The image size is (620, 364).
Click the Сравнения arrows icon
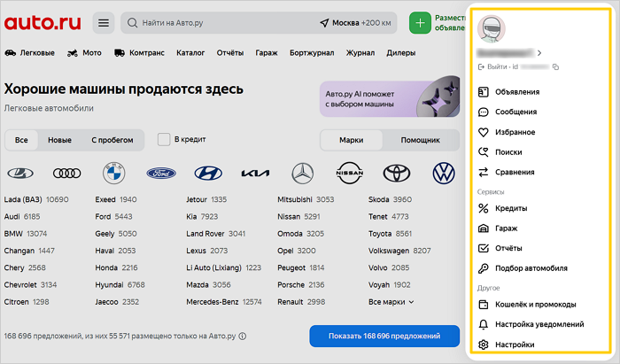click(484, 172)
